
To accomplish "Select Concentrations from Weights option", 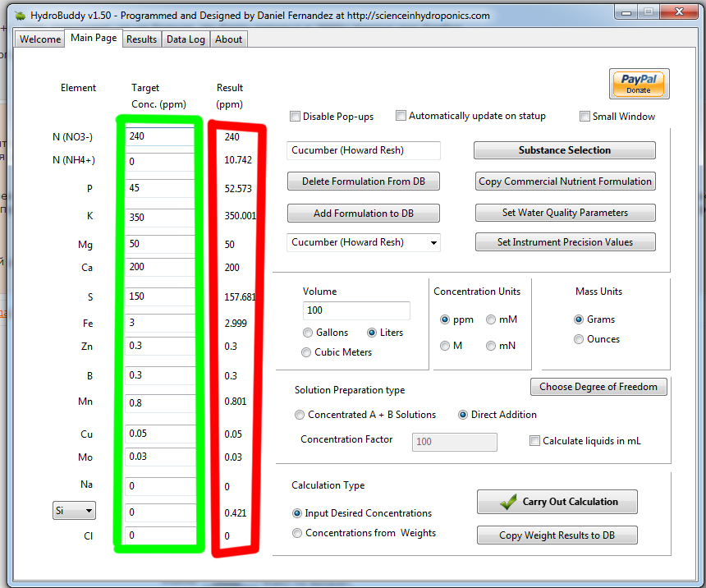I will click(x=297, y=533).
